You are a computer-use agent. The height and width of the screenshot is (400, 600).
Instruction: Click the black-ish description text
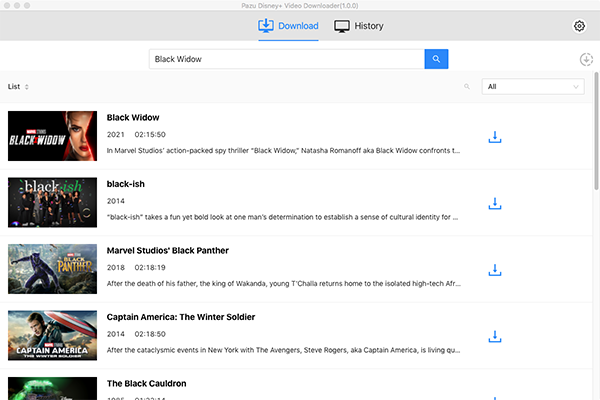tap(282, 217)
